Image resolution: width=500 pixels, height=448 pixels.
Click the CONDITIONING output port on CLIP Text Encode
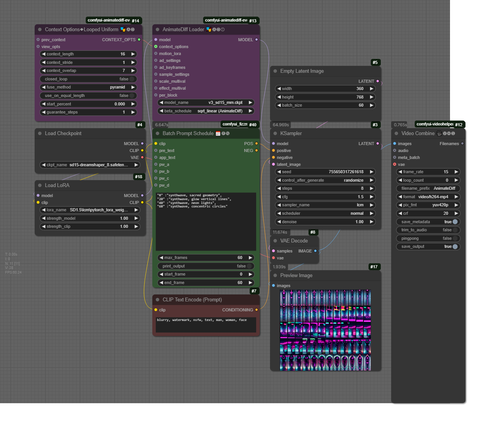click(257, 310)
